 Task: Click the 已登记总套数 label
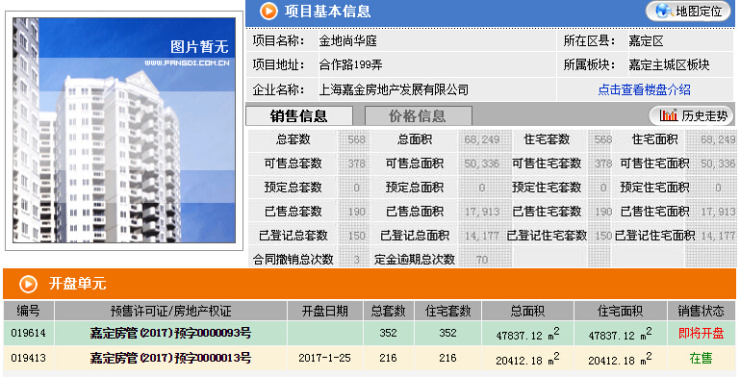click(x=293, y=235)
